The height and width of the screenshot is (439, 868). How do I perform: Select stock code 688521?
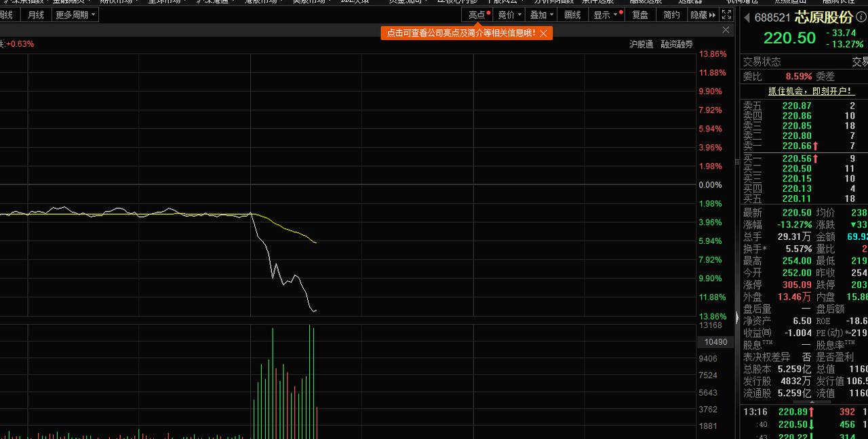[774, 18]
